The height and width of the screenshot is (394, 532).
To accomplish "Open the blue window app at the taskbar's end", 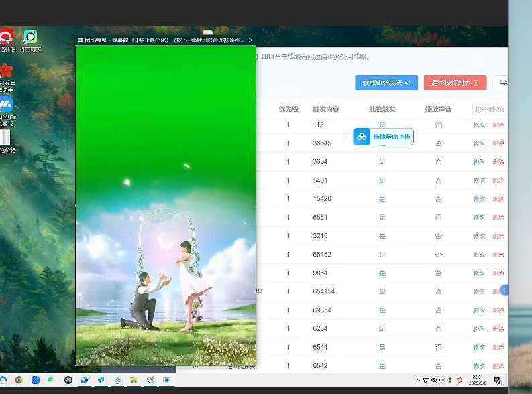I will pos(166,380).
